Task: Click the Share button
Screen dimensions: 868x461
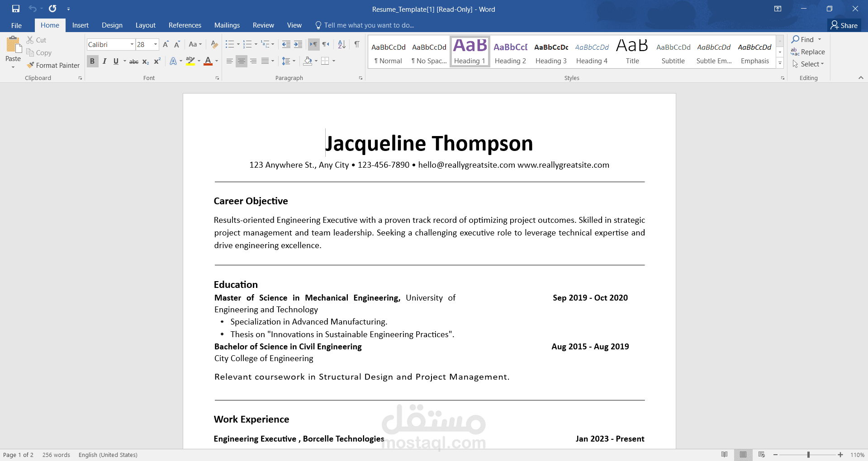Action: 844,25
